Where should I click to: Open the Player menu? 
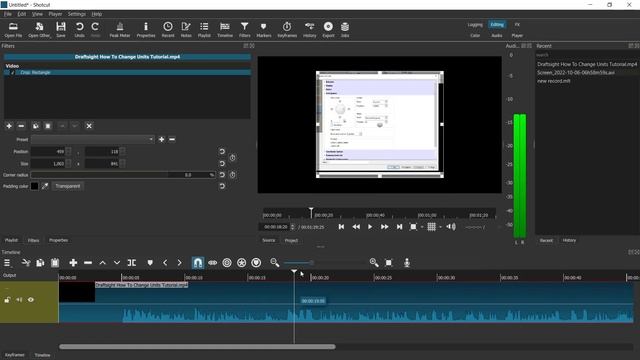point(55,14)
